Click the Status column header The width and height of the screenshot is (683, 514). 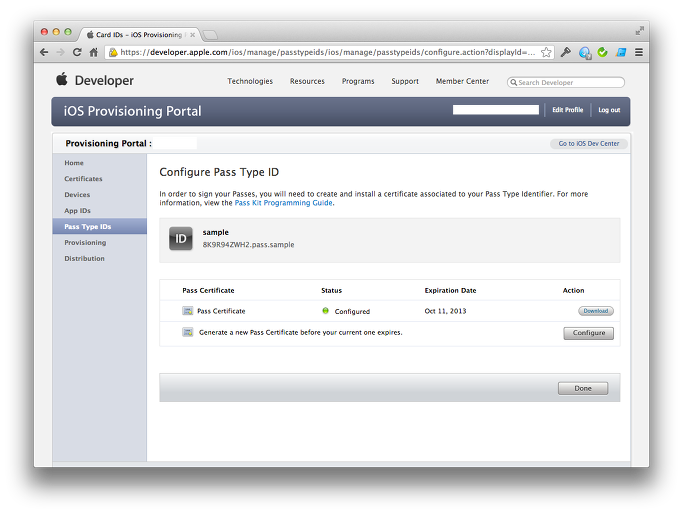[x=331, y=291]
